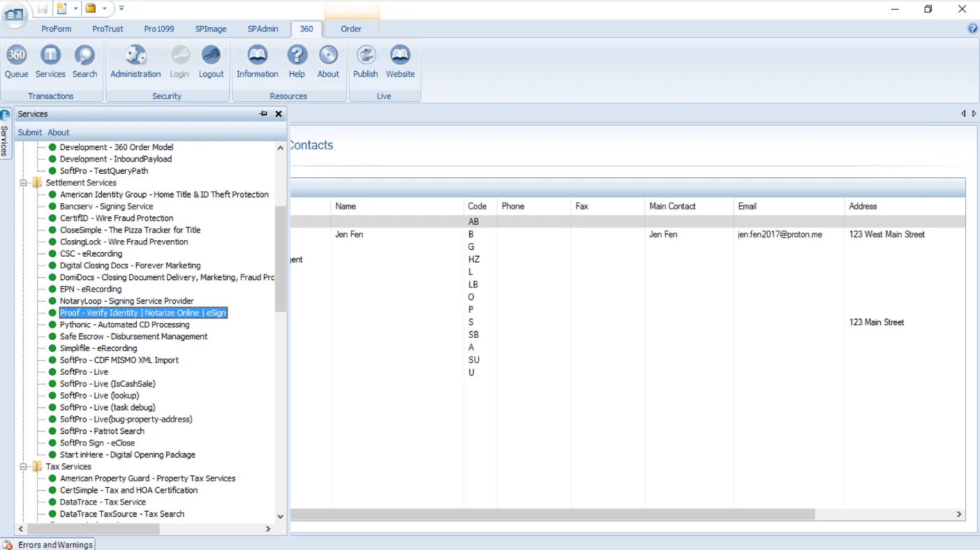Close the Services panel
The image size is (980, 550).
coord(279,114)
